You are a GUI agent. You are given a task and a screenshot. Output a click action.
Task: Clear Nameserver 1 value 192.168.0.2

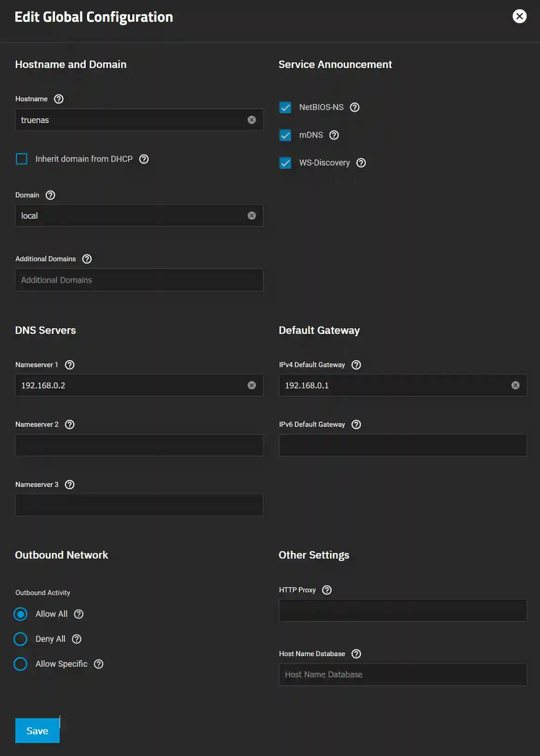(x=252, y=385)
